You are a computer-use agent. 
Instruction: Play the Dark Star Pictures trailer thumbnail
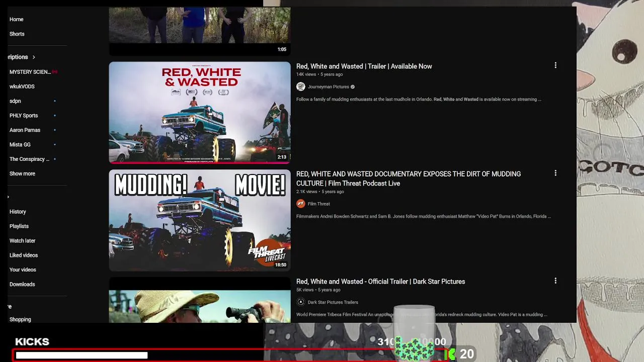200,300
